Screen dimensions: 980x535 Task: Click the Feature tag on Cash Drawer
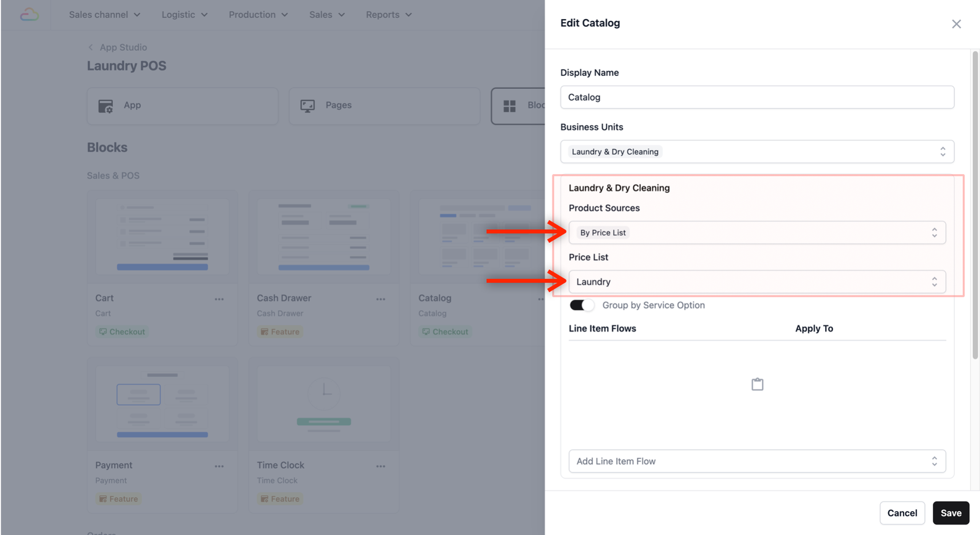click(x=280, y=332)
